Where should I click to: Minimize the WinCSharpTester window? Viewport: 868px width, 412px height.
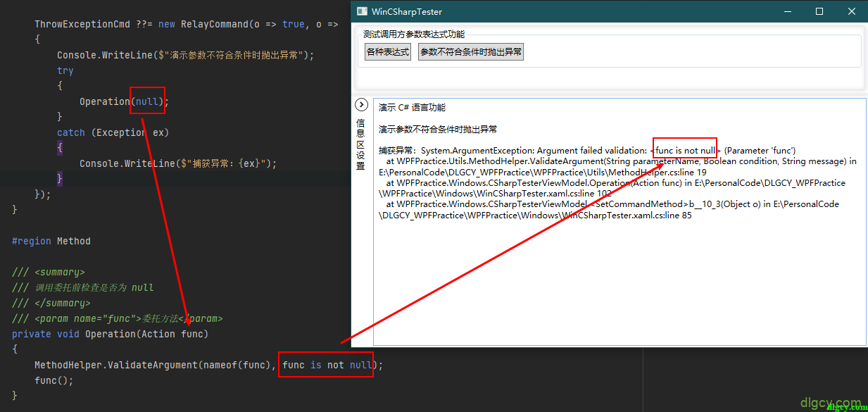point(787,12)
